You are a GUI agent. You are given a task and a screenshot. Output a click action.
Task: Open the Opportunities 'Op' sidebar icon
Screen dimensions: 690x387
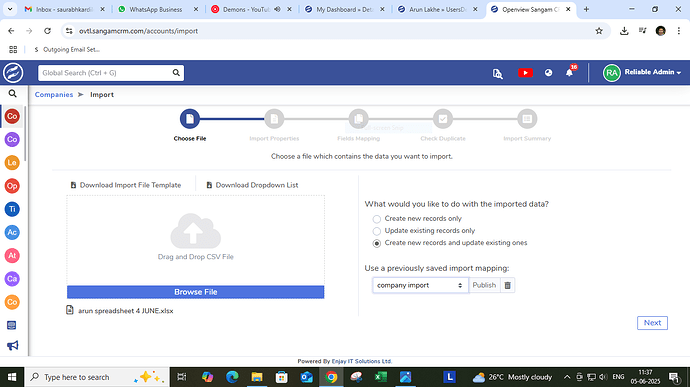coord(12,186)
